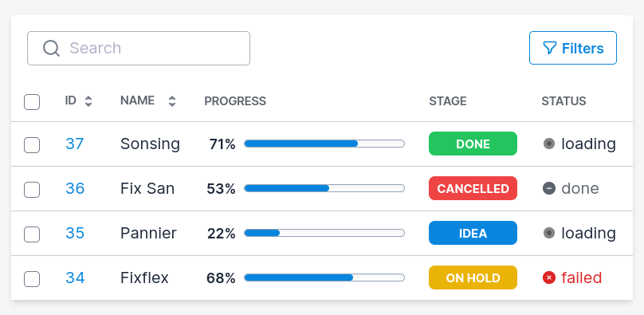Image resolution: width=644 pixels, height=315 pixels.
Task: Click the 22% progress bar for Pannier
Action: click(x=324, y=234)
